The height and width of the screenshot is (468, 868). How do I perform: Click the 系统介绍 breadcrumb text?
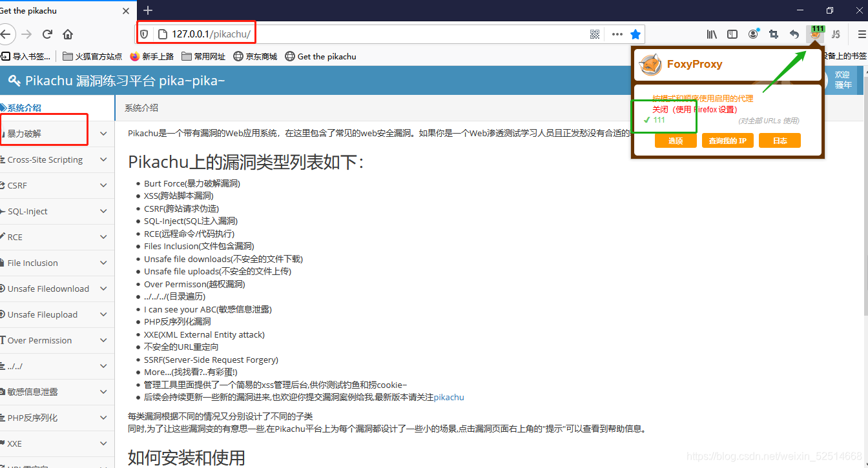click(x=141, y=108)
